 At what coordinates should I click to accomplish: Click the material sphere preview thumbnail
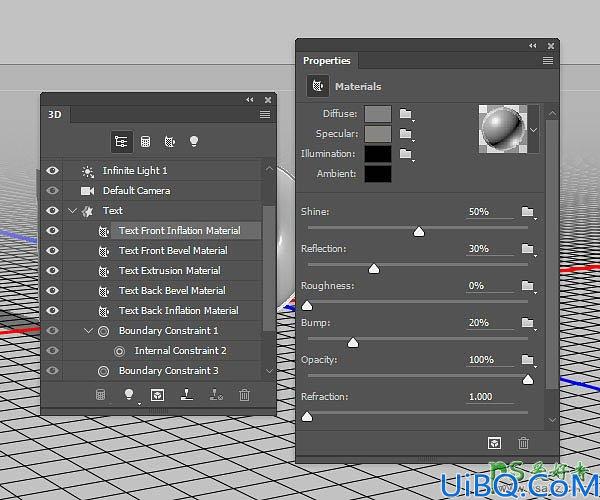point(503,129)
